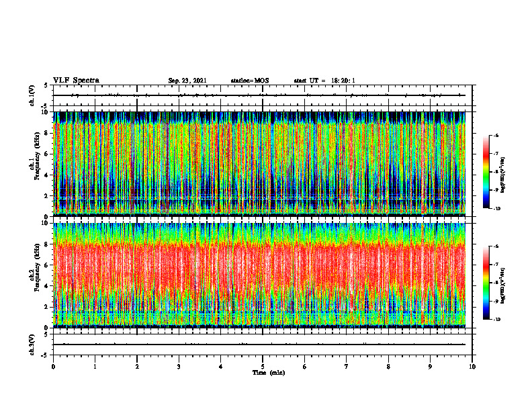Click the time axis tick label 9
Screen dimensions: 532x411
click(430, 367)
